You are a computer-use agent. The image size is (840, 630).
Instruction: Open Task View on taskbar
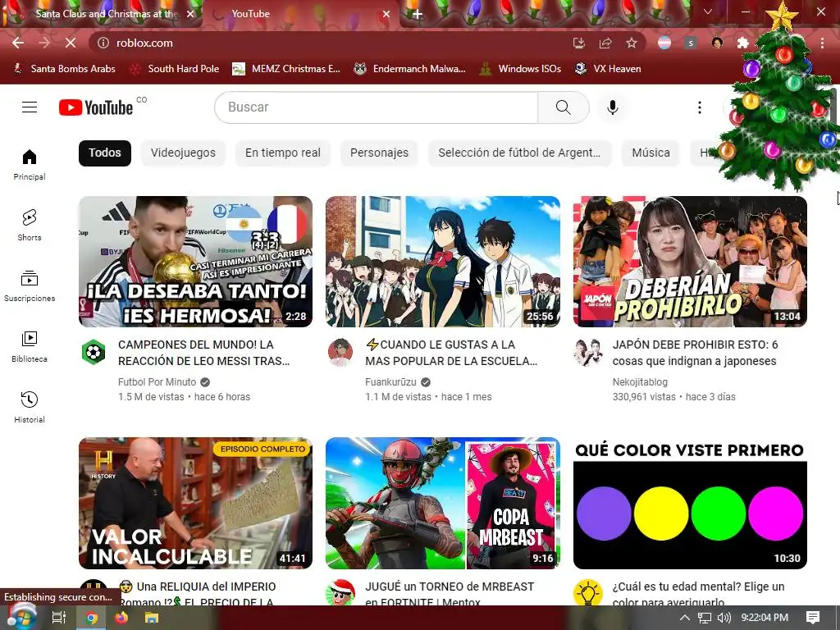point(59,618)
